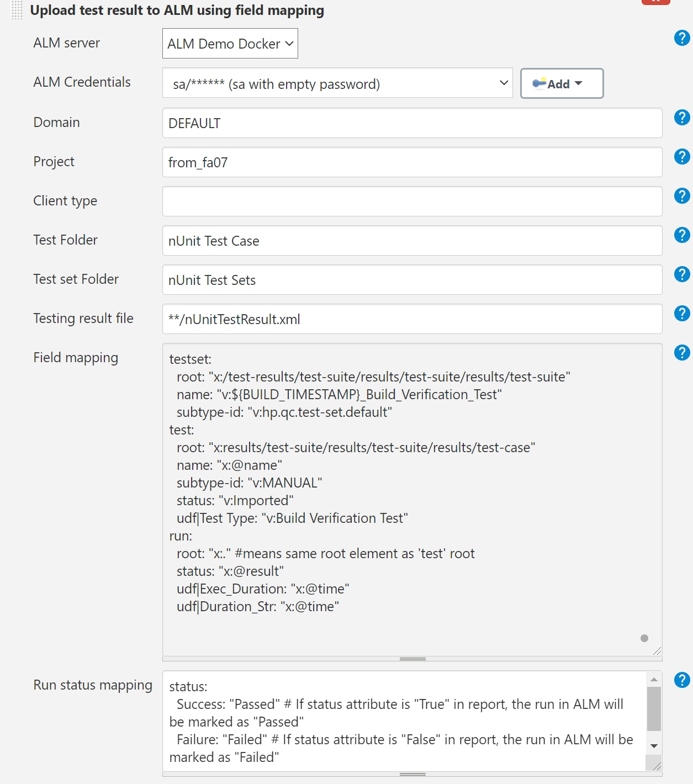693x784 pixels.
Task: Open help for the Domain field
Action: click(x=682, y=118)
